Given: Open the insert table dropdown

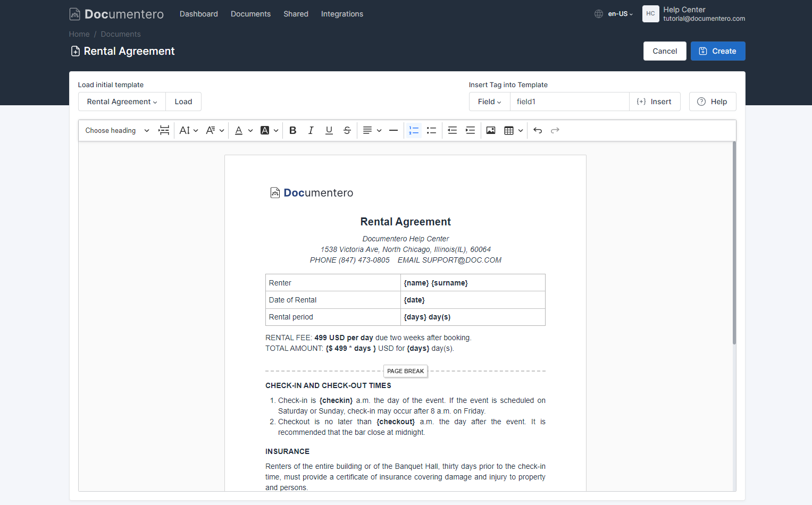Looking at the screenshot, I should [514, 130].
